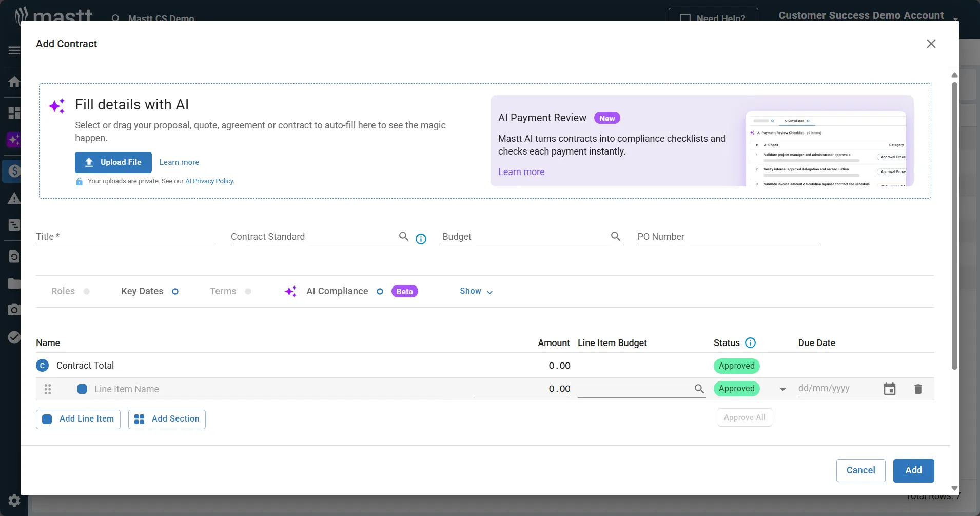The width and height of the screenshot is (980, 516).
Task: Cancel the Add Contract dialog
Action: [860, 470]
